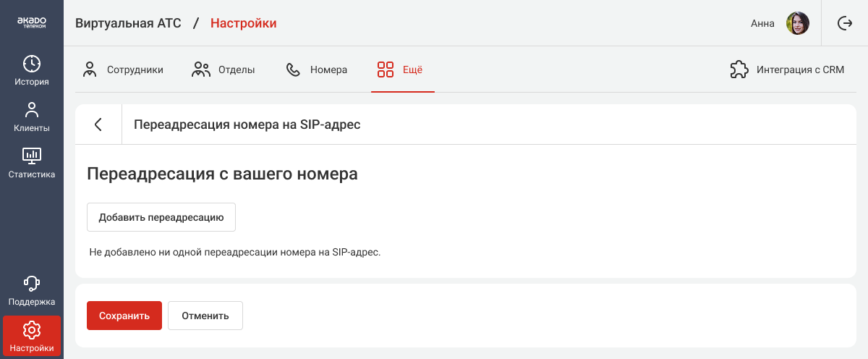Click Анна's profile avatar
Viewport: 868px width, 359px height.
point(798,23)
